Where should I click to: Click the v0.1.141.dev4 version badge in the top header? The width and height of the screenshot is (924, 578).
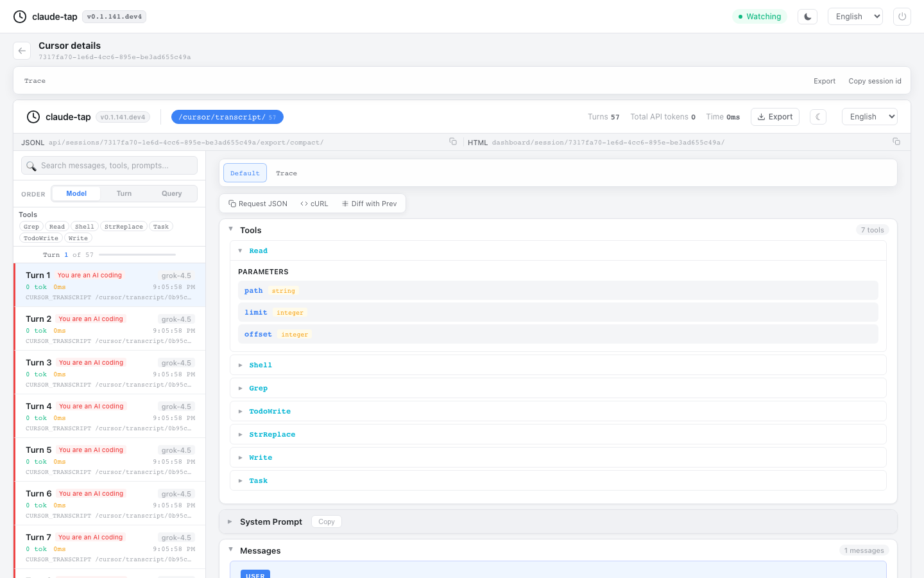[x=114, y=17]
